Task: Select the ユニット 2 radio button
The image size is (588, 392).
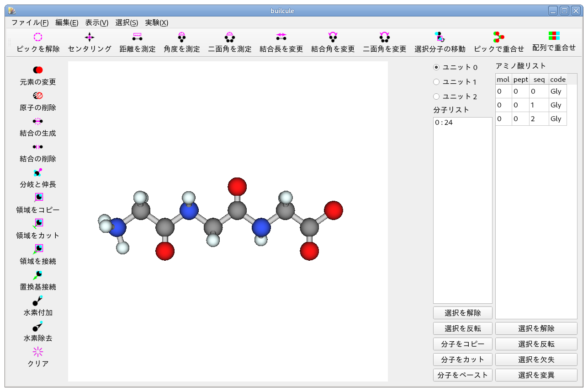Action: pyautogui.click(x=436, y=97)
